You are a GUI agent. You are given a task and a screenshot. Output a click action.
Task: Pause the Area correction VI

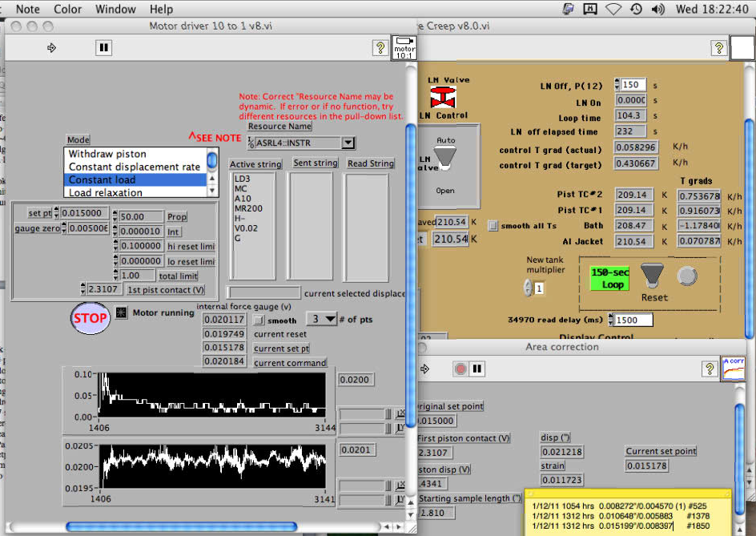pos(477,369)
